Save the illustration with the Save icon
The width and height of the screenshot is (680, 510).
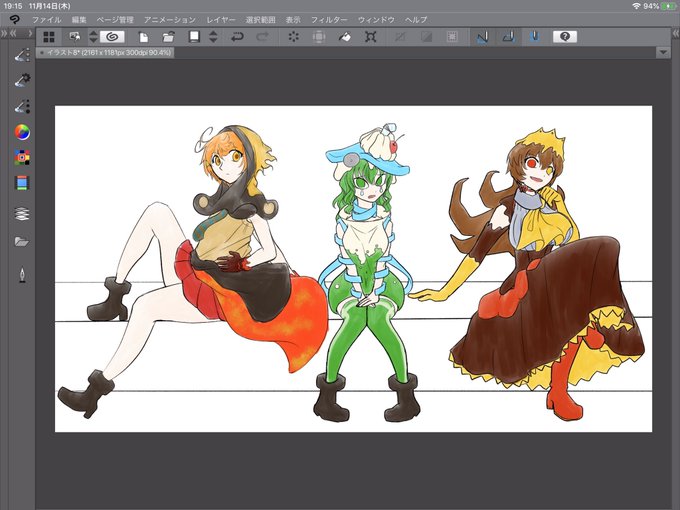pyautogui.click(x=194, y=37)
